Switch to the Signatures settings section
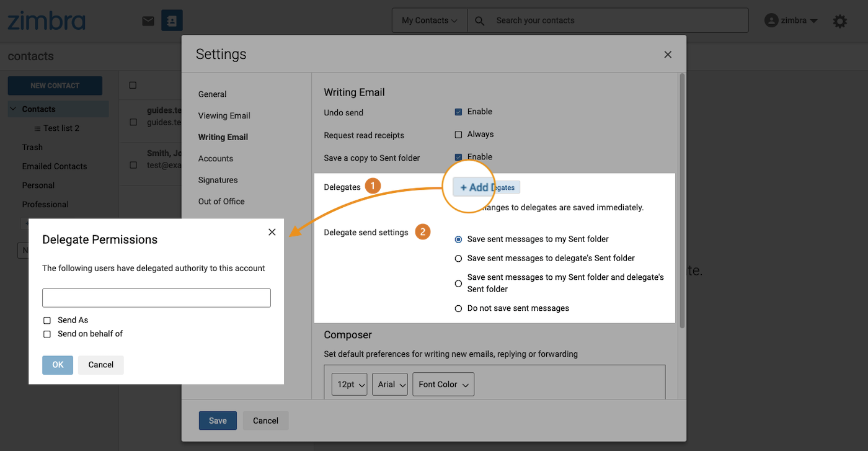The image size is (868, 451). [218, 180]
